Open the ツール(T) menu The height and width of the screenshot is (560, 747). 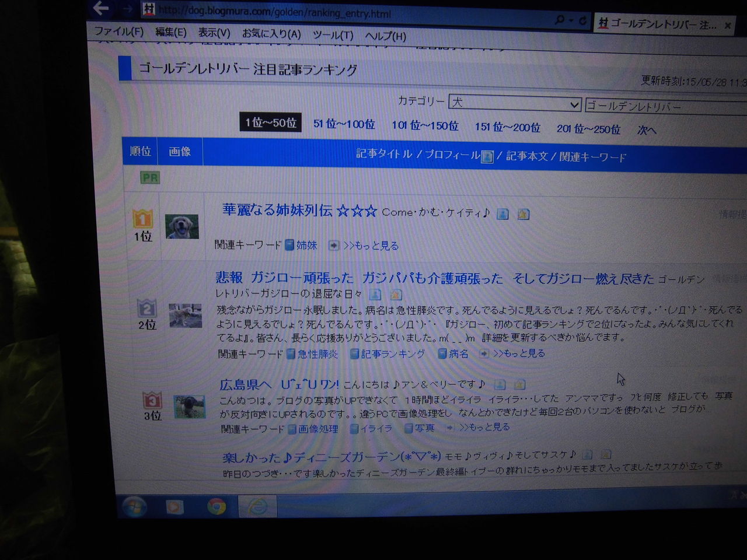pos(333,35)
